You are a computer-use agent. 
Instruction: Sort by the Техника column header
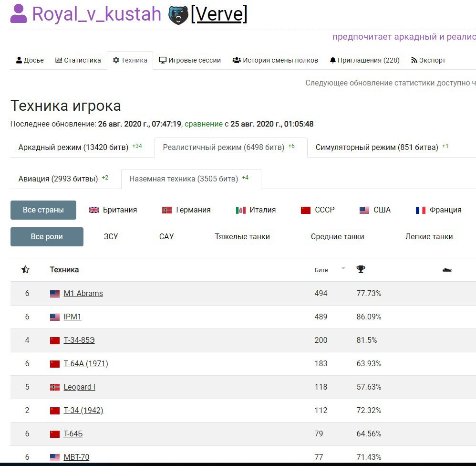click(x=64, y=270)
